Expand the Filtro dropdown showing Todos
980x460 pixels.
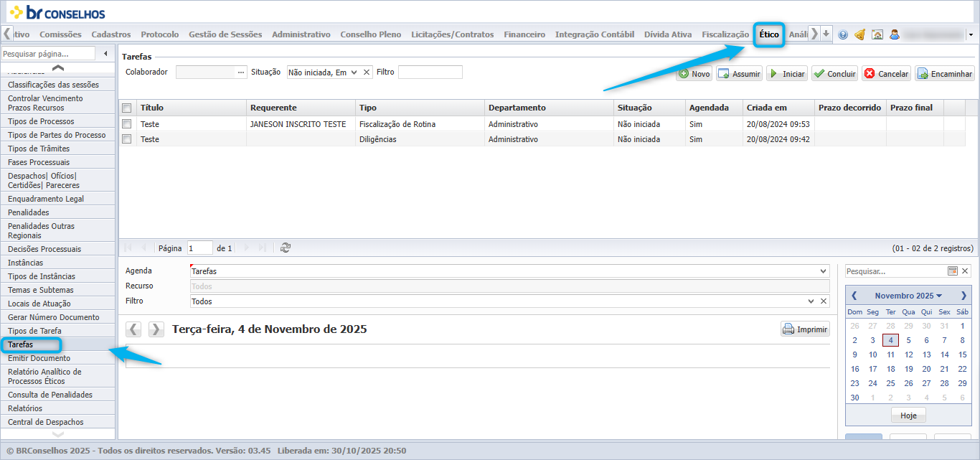pos(811,301)
